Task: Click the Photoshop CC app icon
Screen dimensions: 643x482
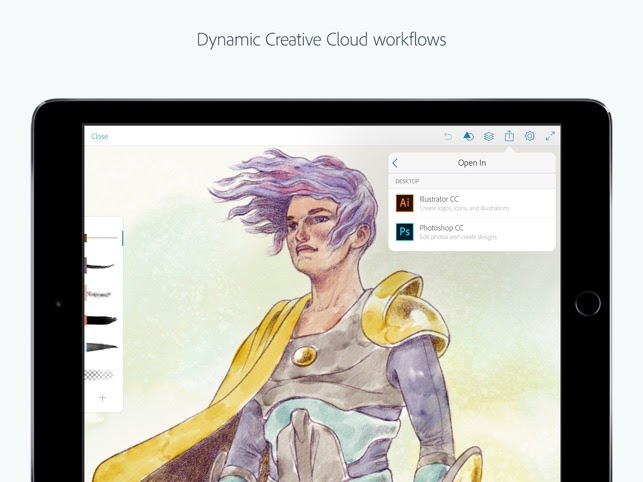Action: click(404, 232)
